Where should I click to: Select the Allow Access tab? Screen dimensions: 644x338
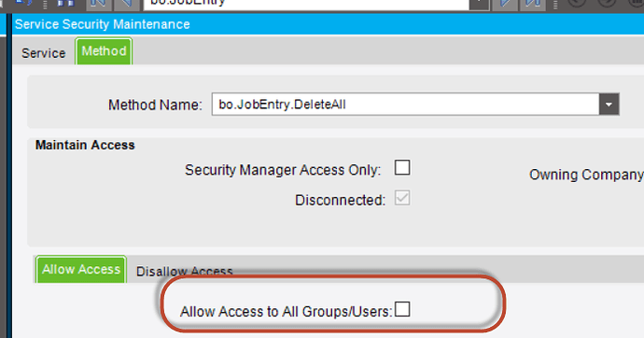click(x=81, y=270)
